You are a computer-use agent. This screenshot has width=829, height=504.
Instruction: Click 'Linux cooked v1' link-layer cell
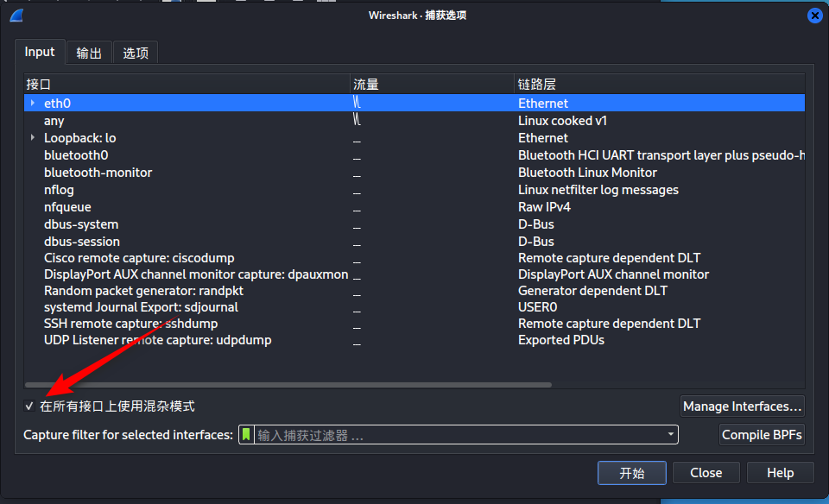pos(562,121)
